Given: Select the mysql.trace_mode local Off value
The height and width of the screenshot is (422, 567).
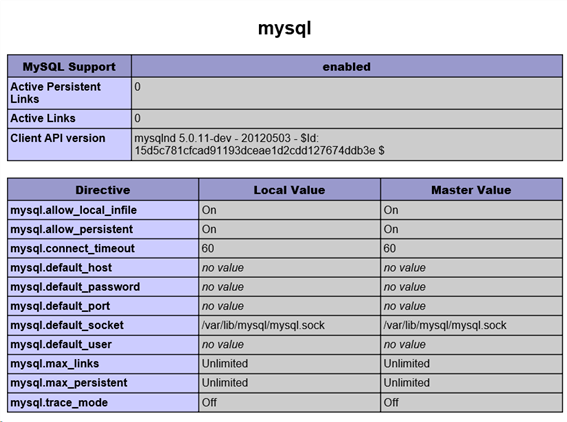Looking at the screenshot, I should click(x=209, y=402).
